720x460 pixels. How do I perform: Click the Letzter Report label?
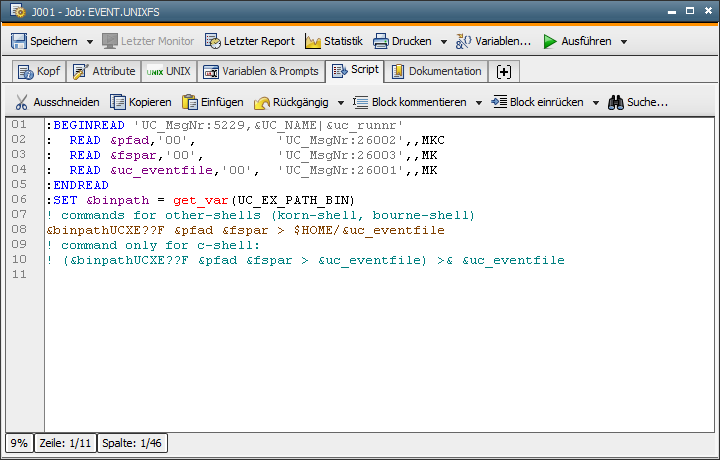259,41
